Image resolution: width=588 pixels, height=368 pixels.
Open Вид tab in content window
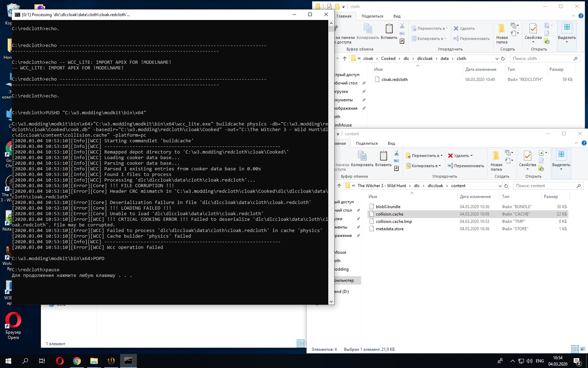391,143
